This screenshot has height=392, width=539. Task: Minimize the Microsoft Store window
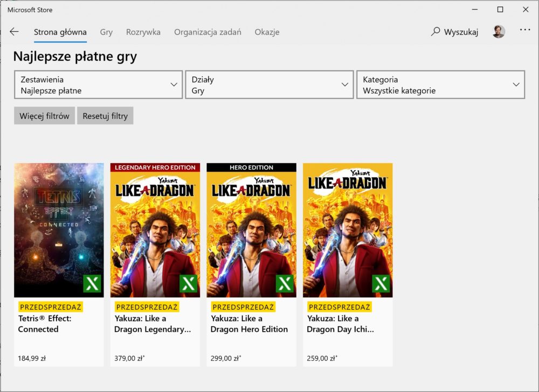point(475,10)
